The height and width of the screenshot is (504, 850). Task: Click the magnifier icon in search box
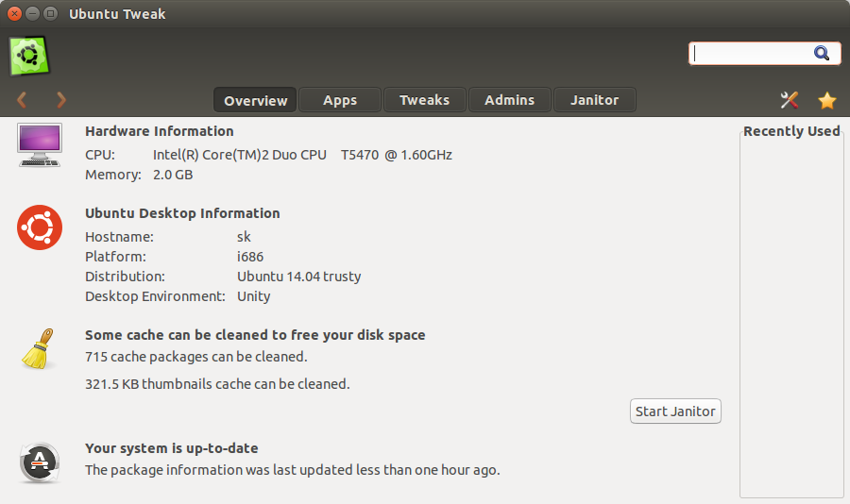[822, 53]
